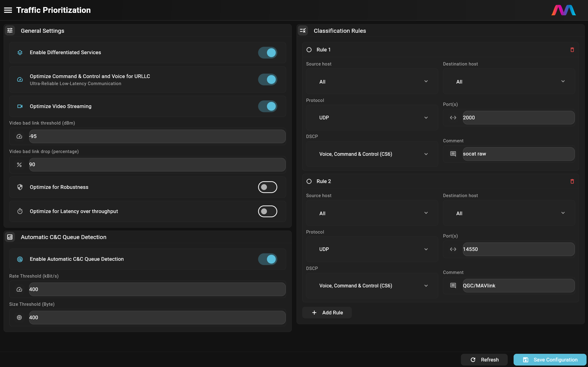Click the delete icon for Rule 1

coord(572,49)
